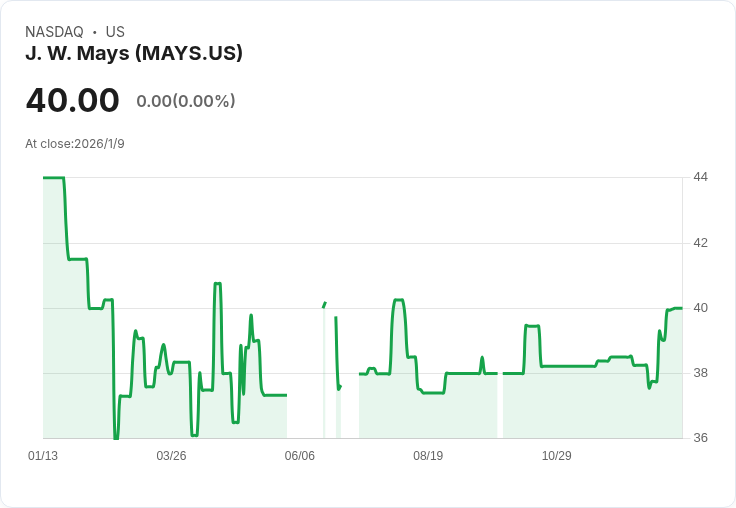Click the 40.00 closing price
The width and height of the screenshot is (736, 508).
point(72,100)
